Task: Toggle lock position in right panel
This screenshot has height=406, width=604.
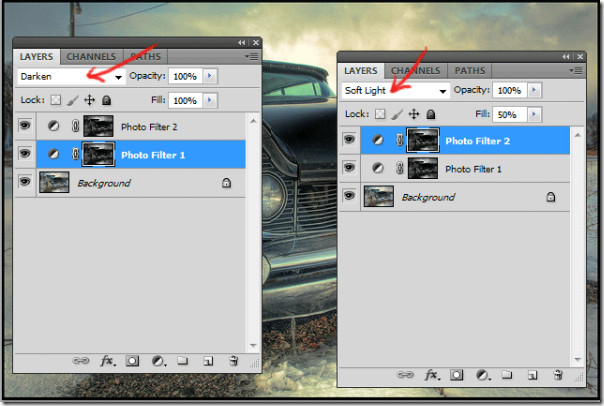Action: 414,114
